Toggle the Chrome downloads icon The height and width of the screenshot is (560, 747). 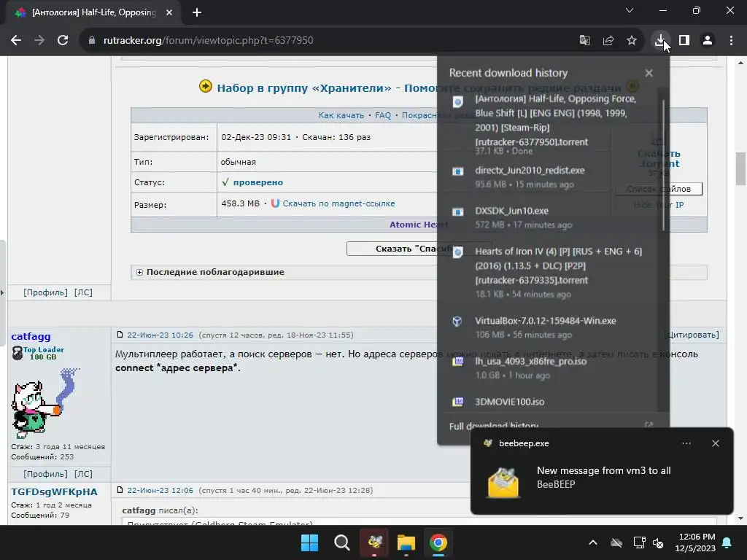[x=660, y=41]
